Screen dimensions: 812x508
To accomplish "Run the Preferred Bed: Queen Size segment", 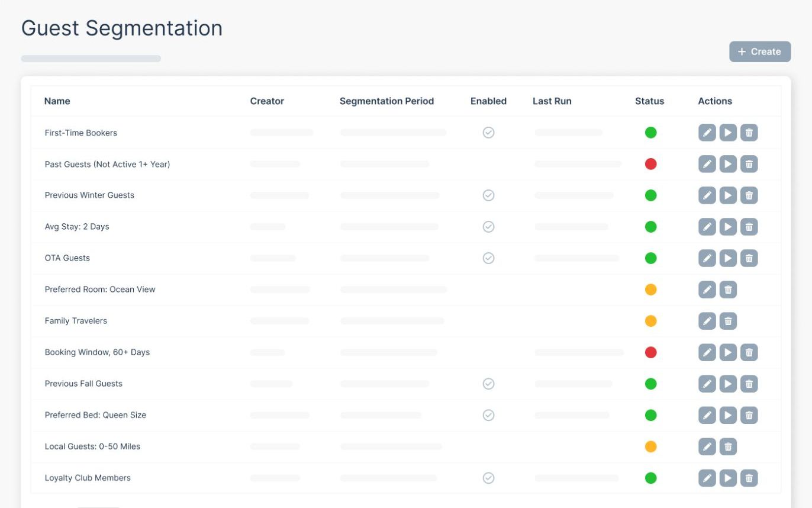I will 728,415.
